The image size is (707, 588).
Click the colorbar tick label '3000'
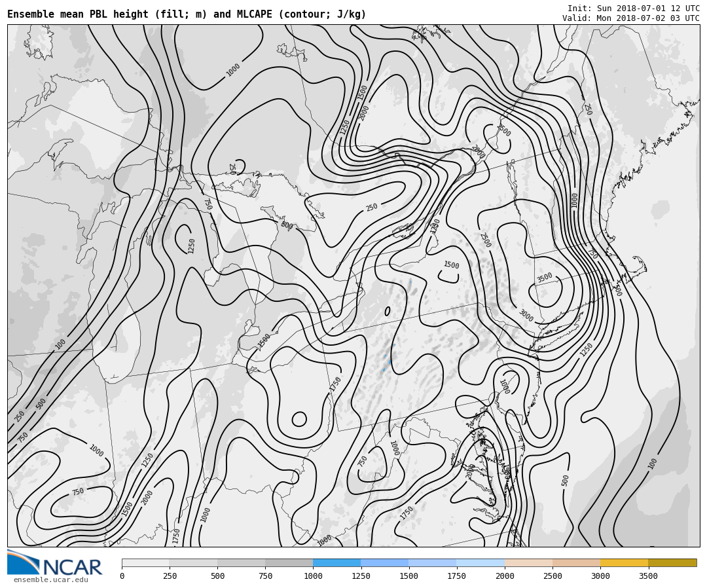[x=600, y=576]
